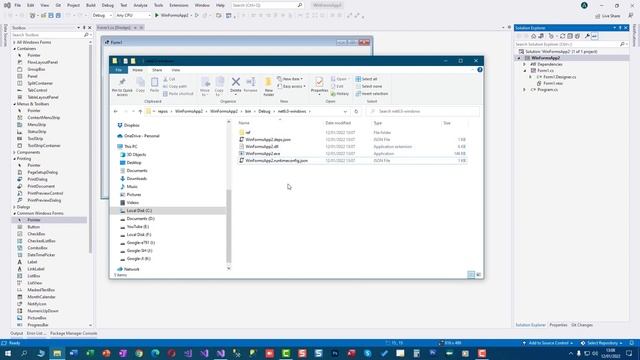This screenshot has width=640, height=360.
Task: Click the Search Solution Explorer field
Action: pos(571,44)
